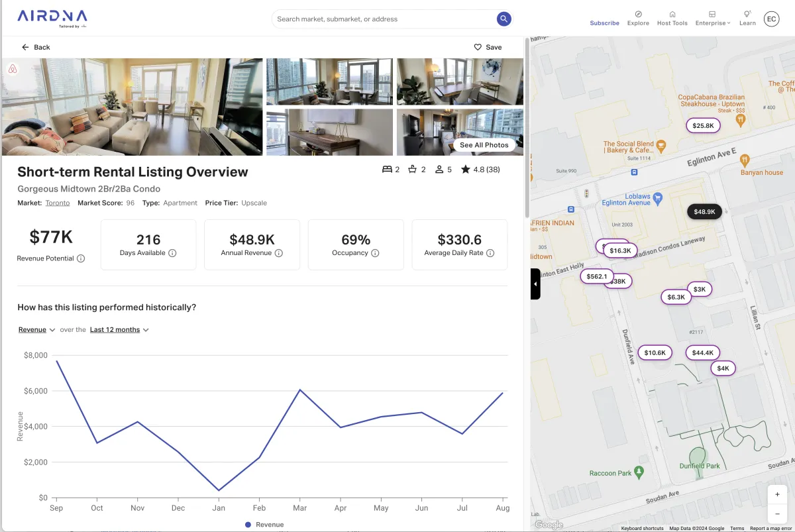This screenshot has height=532, width=795.
Task: Click the blue search magnifier icon
Action: [504, 19]
